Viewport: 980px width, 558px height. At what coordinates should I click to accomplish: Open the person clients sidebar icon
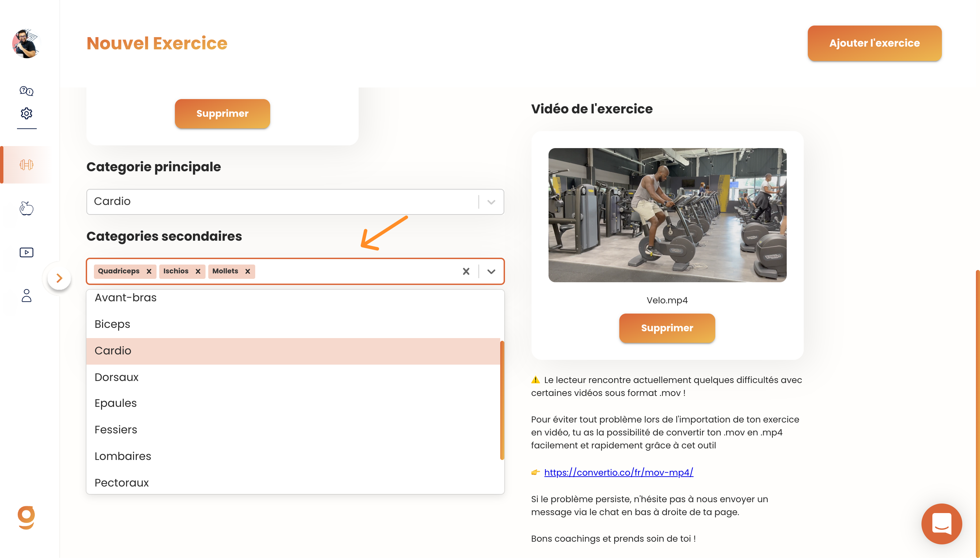tap(27, 296)
